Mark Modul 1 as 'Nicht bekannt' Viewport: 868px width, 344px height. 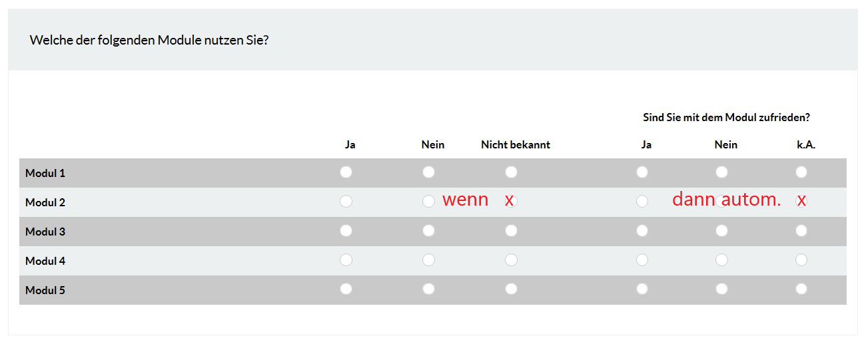511,172
